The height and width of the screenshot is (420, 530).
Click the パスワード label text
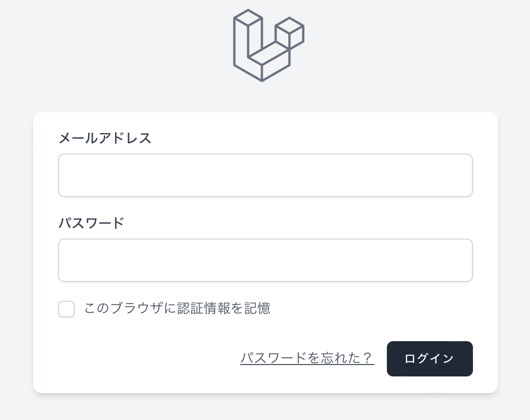click(91, 223)
